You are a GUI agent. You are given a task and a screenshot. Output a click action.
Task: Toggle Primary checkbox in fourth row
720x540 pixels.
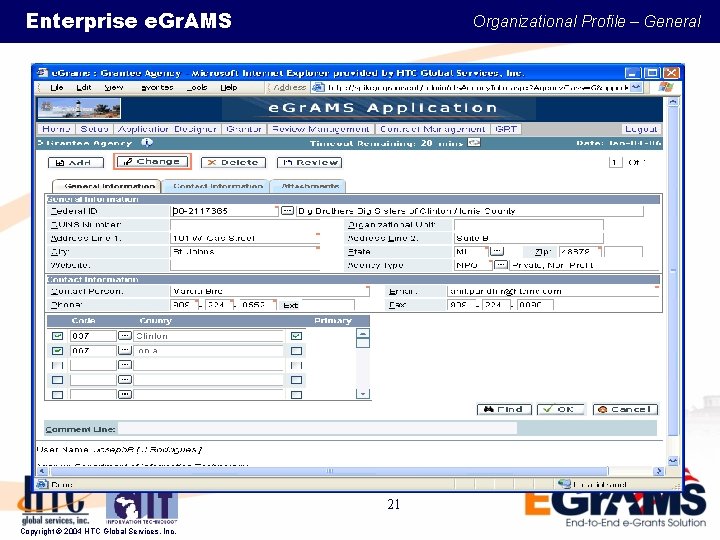[297, 380]
